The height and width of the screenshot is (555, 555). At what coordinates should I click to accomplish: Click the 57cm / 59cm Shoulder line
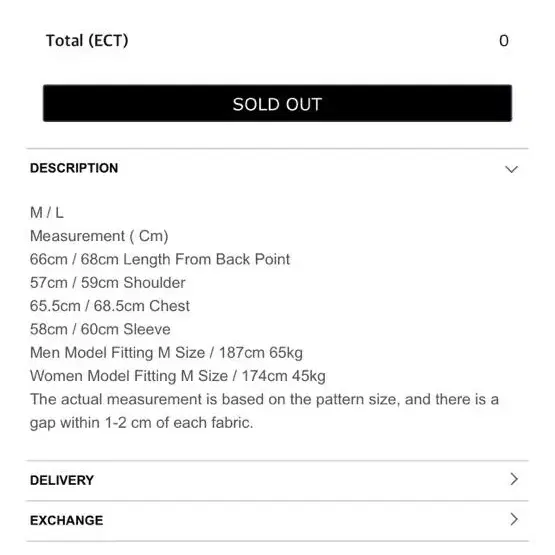[108, 282]
